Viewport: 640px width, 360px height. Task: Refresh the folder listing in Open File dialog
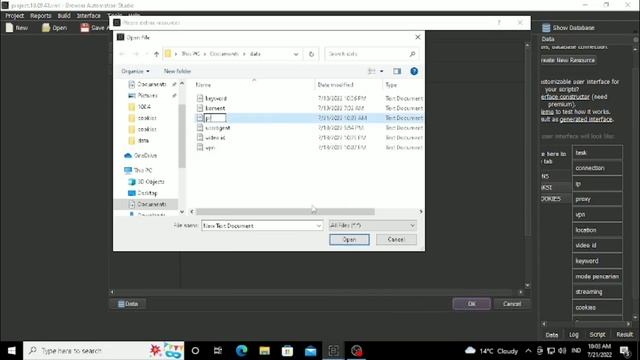(311, 54)
